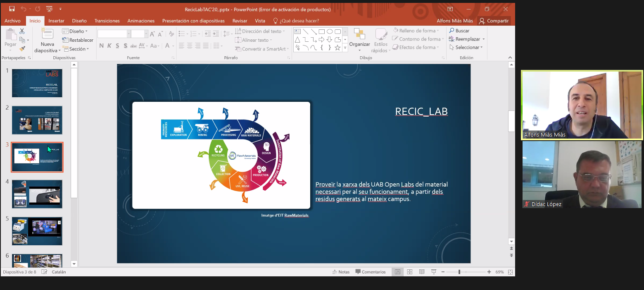
Task: Toggle the Notas notes pane
Action: (x=341, y=272)
